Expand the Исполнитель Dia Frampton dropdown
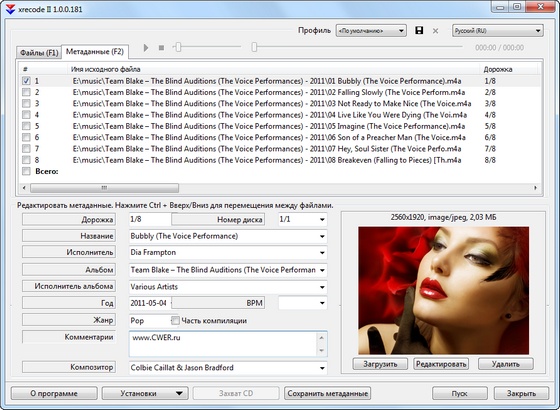 pos(322,253)
